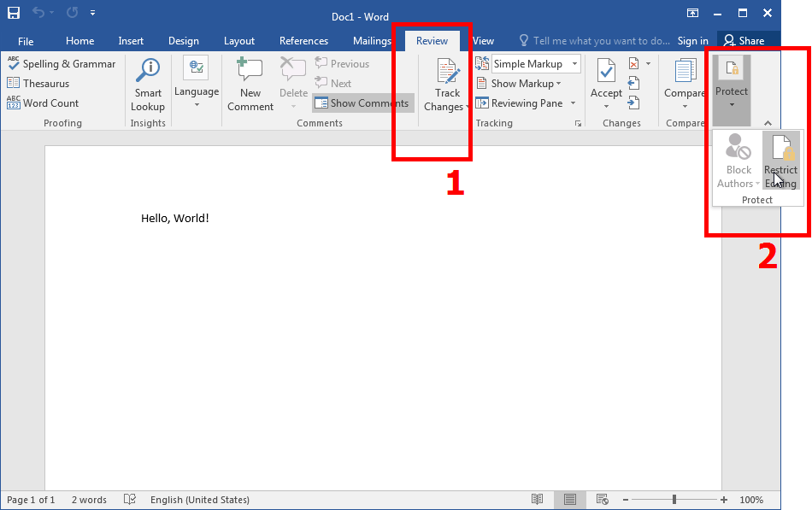Switch to Read Mode view in status bar

[537, 500]
